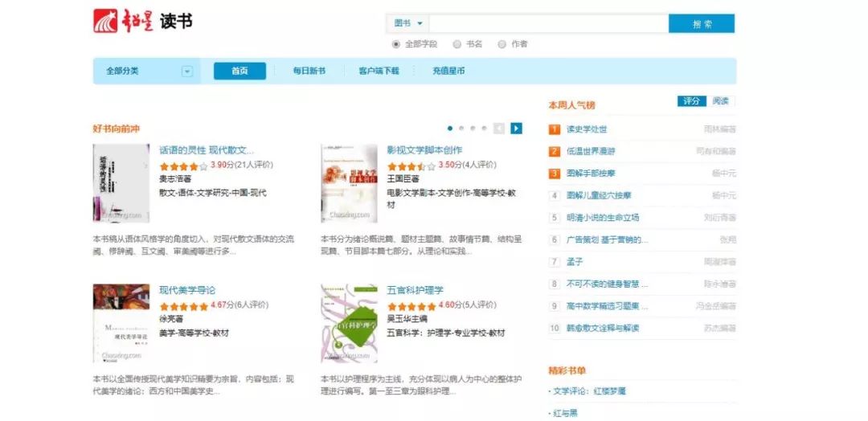Click subject text 散文-语体-文学研究-中国-现代
This screenshot has width=868, height=421.
click(213, 193)
